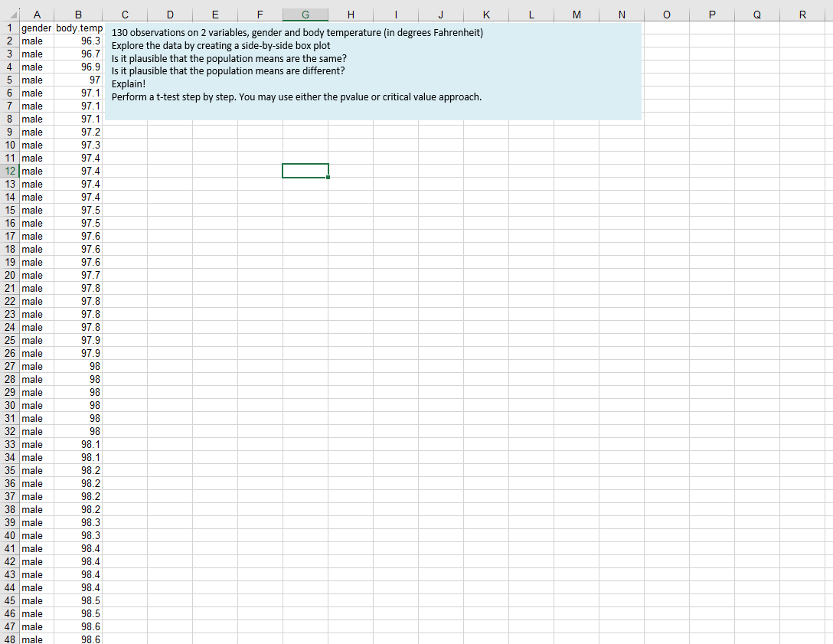Select the 98 cell in row 30

coord(78,405)
